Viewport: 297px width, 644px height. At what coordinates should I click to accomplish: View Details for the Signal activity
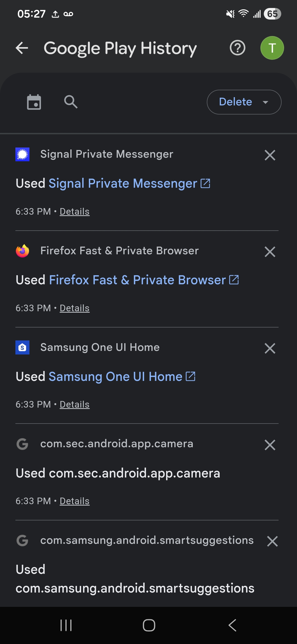[75, 212]
